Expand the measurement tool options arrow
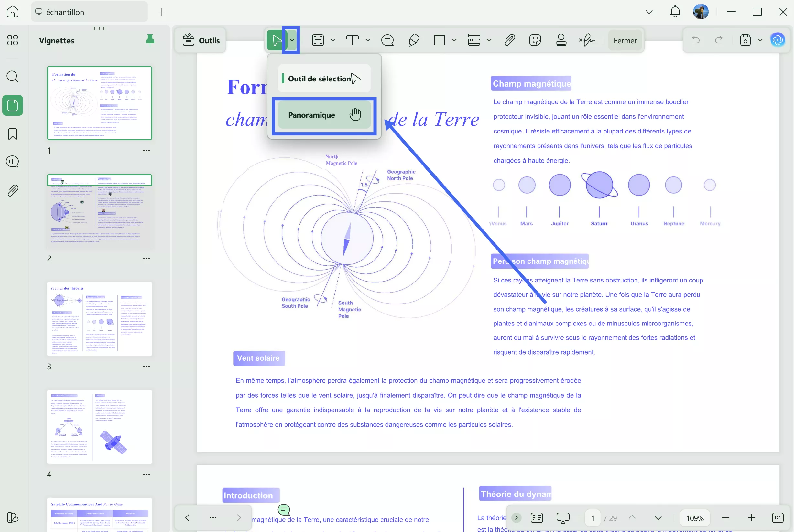 pyautogui.click(x=489, y=40)
